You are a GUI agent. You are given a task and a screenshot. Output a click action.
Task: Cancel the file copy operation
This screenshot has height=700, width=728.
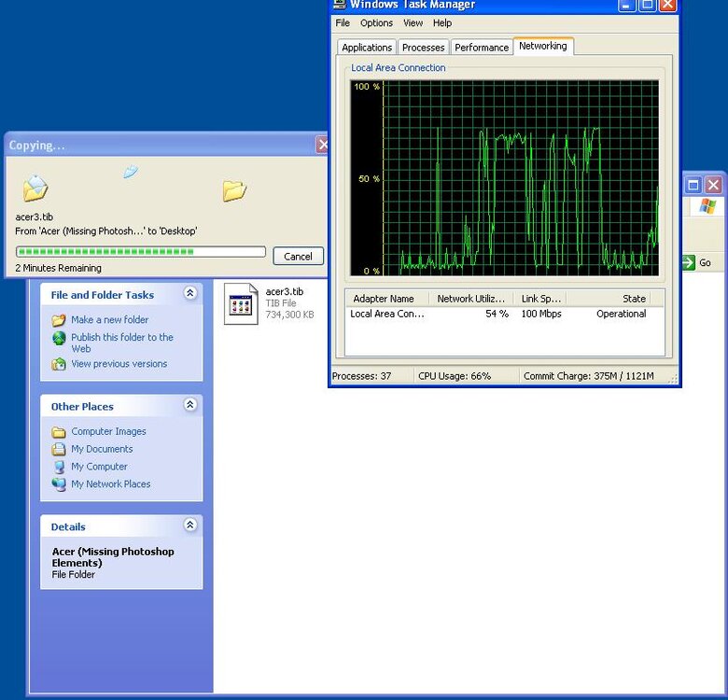pyautogui.click(x=298, y=257)
